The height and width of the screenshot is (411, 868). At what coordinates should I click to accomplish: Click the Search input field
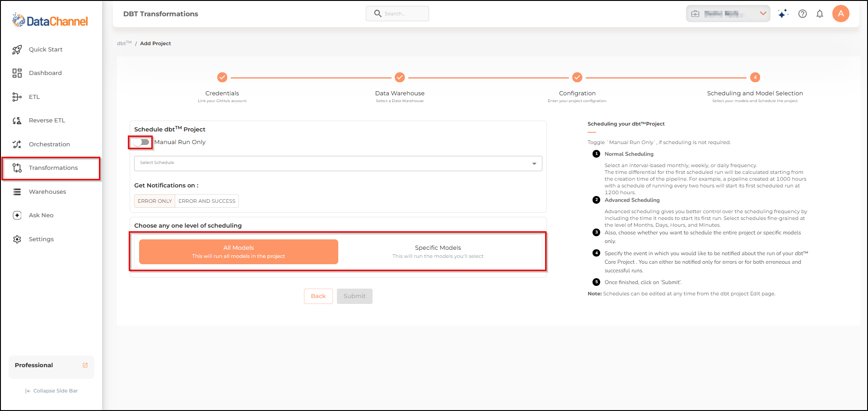[397, 14]
